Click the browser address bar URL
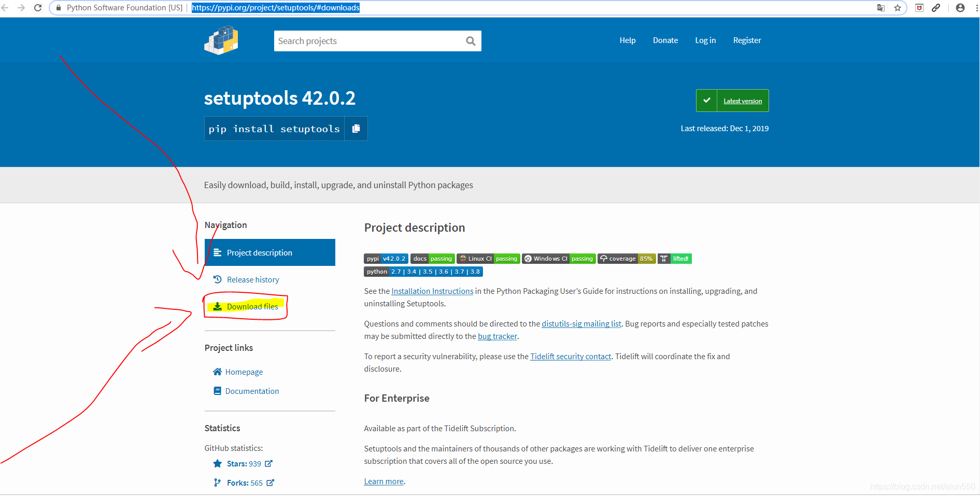The height and width of the screenshot is (496, 980). click(x=276, y=8)
